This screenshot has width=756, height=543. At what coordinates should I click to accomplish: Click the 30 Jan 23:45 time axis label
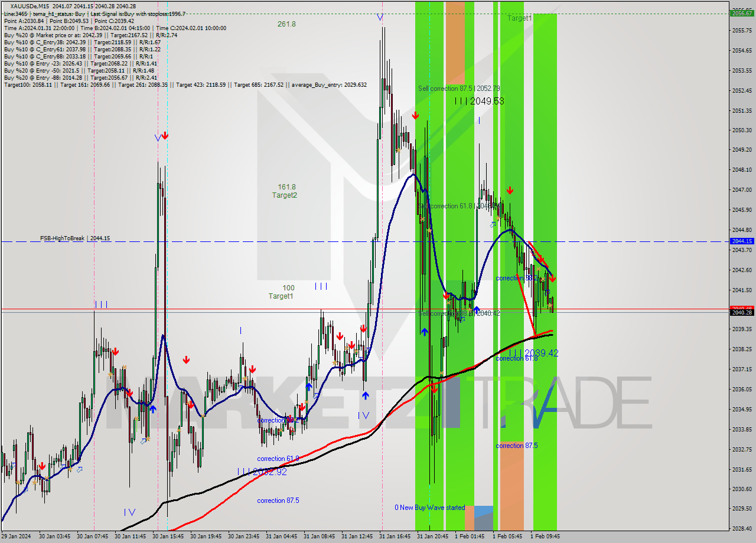click(x=243, y=537)
